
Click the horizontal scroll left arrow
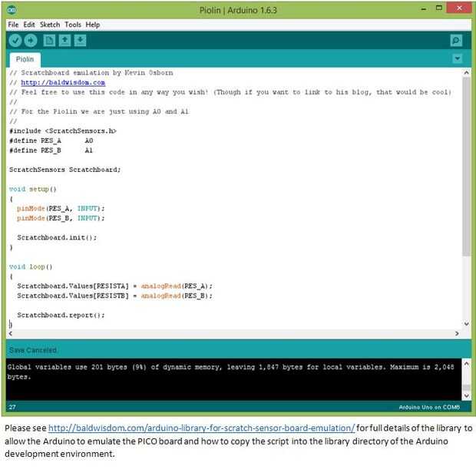click(x=11, y=334)
